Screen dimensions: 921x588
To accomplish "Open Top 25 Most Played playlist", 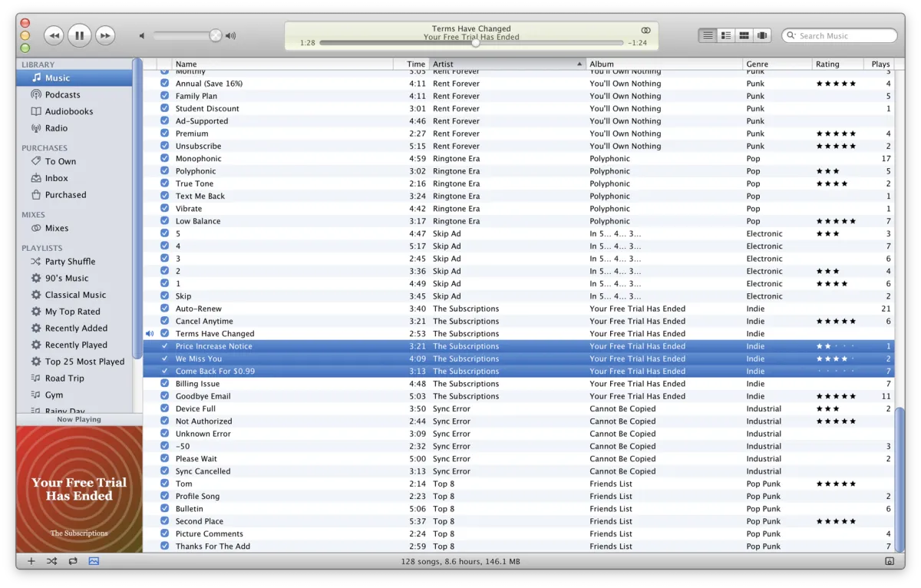I will [x=74, y=362].
